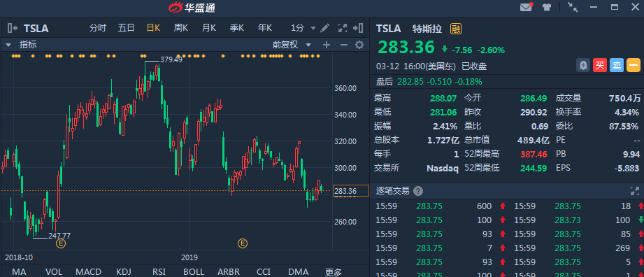
Task: Click the 盘后 282.85 after-hours price
Action: (x=410, y=82)
